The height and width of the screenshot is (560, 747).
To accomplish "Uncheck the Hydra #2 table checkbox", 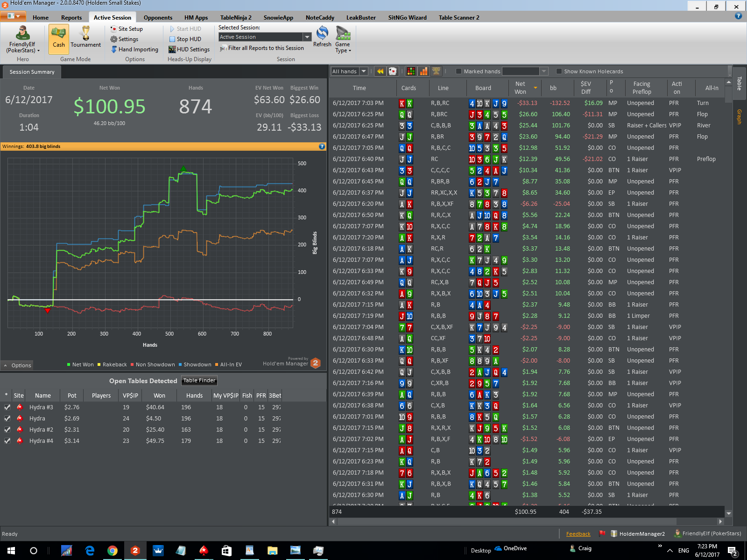I will tap(7, 430).
